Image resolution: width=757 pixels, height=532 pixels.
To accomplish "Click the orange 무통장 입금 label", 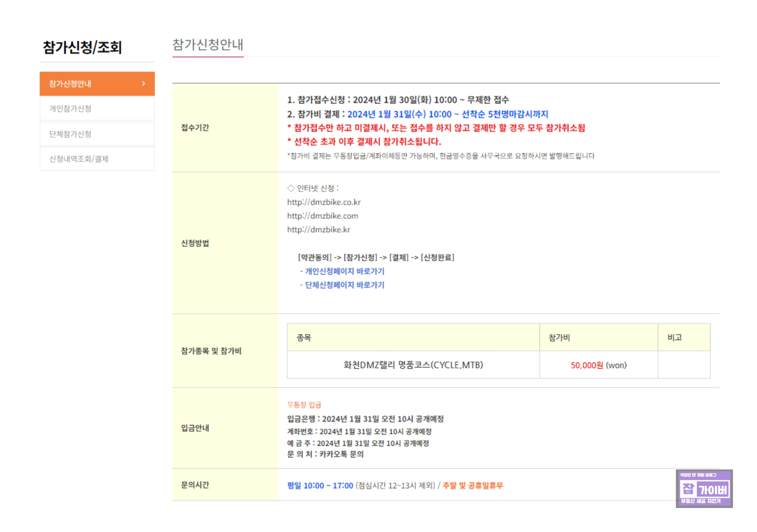I will click(304, 405).
